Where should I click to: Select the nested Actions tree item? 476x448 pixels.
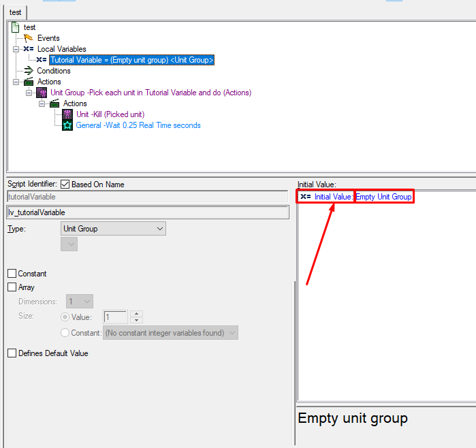[x=75, y=103]
